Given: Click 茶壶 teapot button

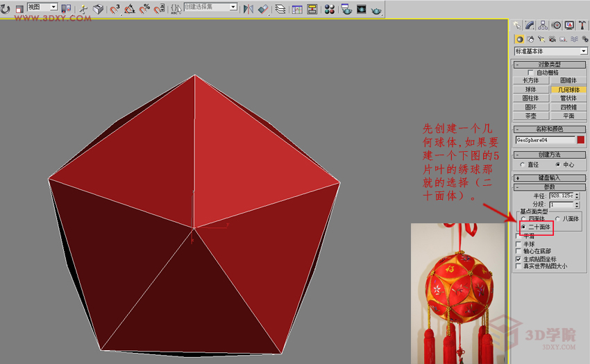Looking at the screenshot, I should point(530,116).
